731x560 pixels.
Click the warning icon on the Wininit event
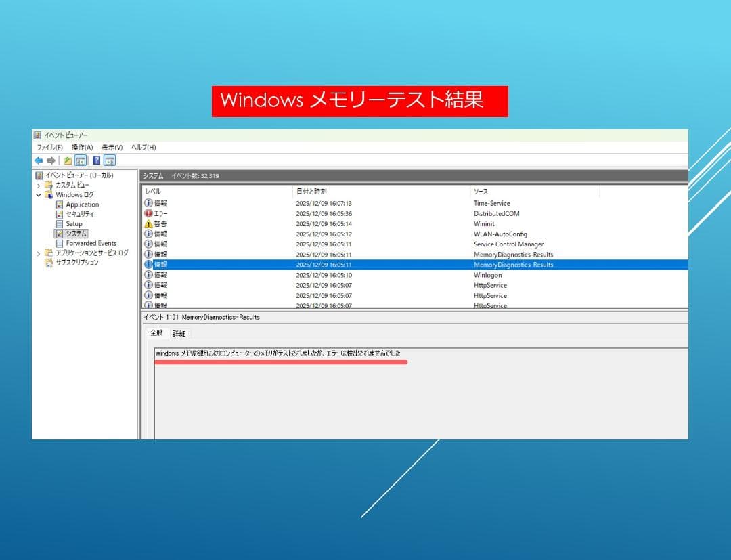[x=150, y=223]
